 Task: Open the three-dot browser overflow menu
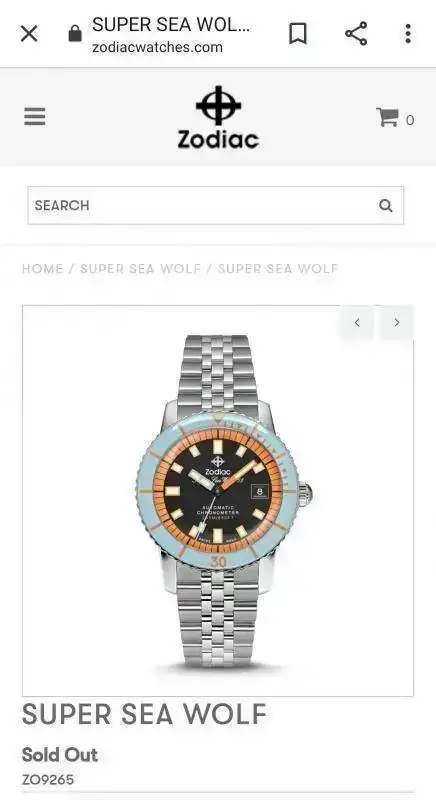408,34
